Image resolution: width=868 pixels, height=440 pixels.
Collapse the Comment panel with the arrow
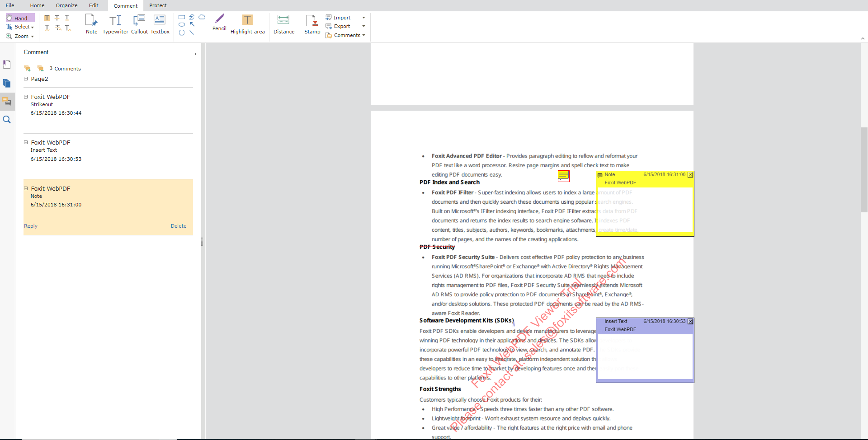coord(195,54)
